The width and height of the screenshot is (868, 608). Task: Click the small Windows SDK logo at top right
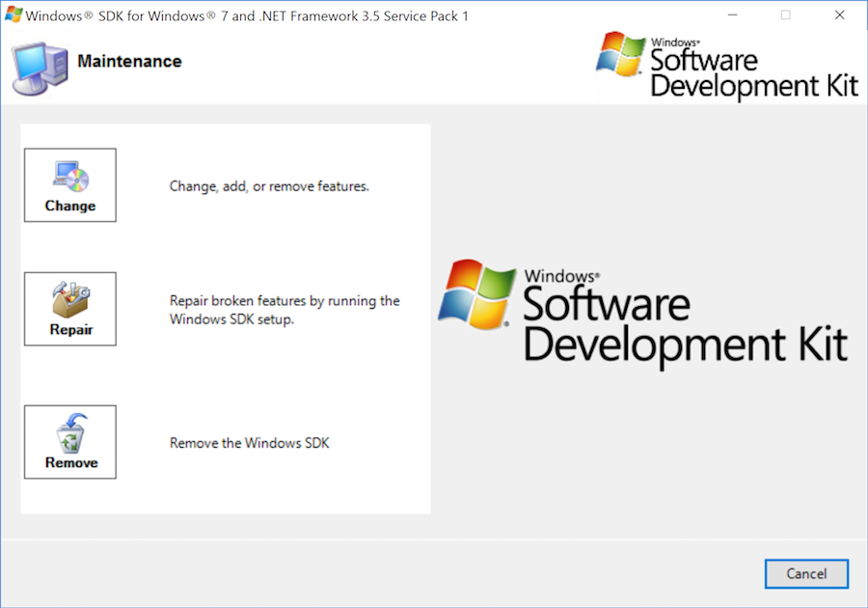(x=726, y=66)
